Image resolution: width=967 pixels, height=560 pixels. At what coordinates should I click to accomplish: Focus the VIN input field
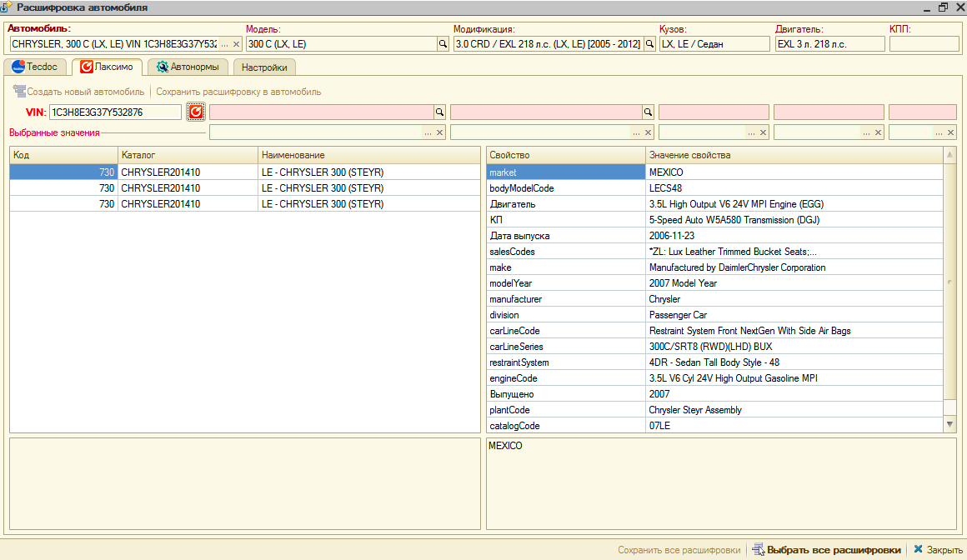pyautogui.click(x=115, y=112)
